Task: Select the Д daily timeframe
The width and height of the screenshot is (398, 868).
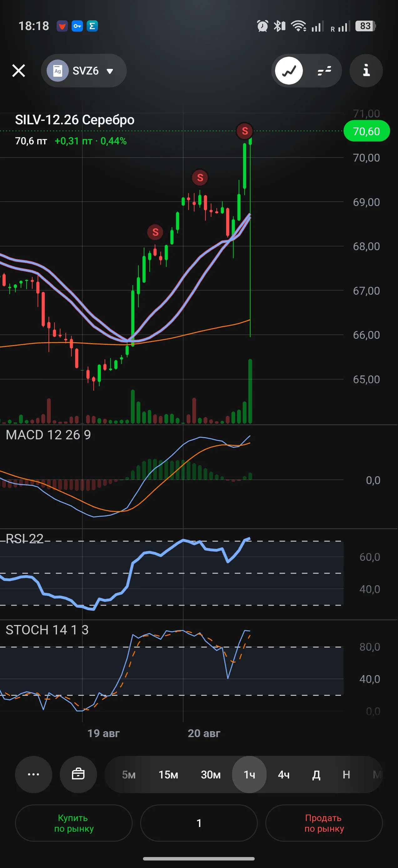Action: 316,775
